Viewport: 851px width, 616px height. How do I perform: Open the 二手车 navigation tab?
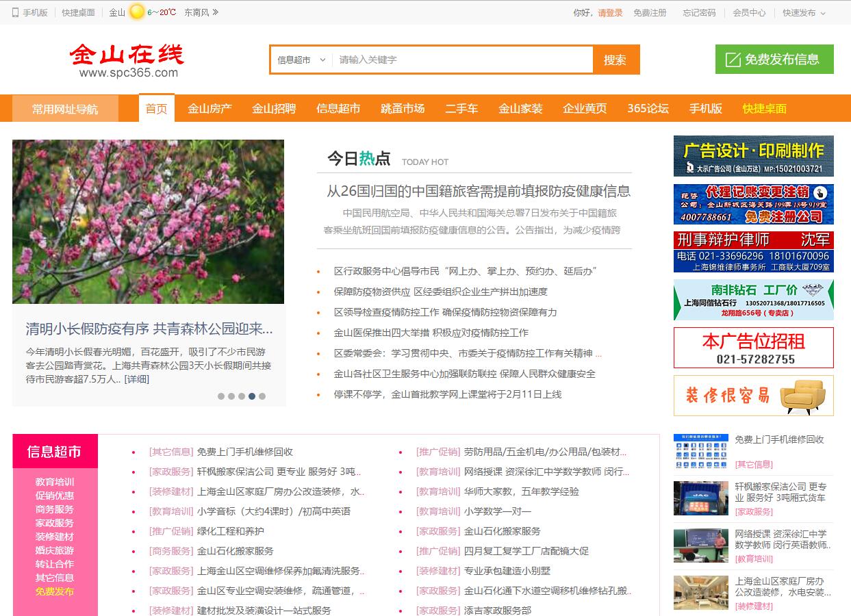[461, 108]
